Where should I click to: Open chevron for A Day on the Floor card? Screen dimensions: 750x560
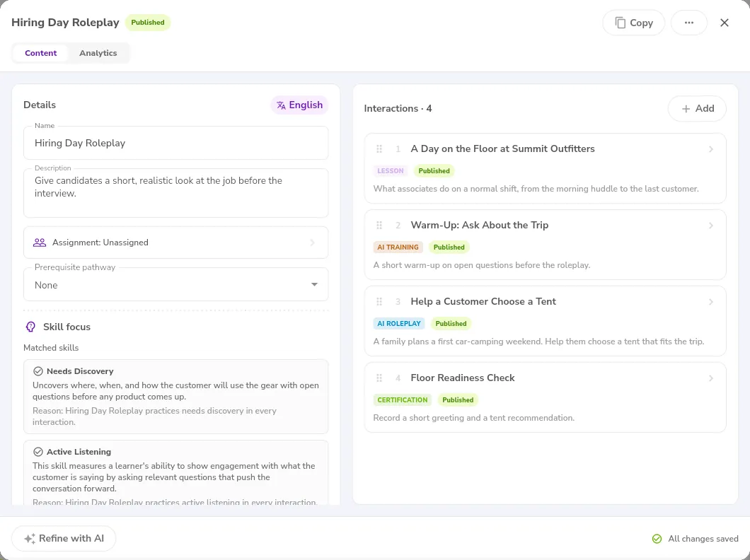tap(711, 149)
